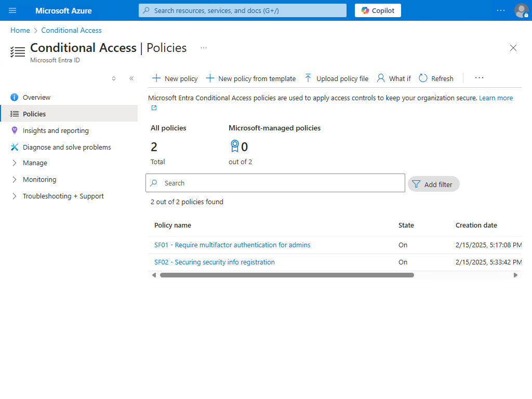Image resolution: width=532 pixels, height=399 pixels.
Task: Click the plus icon for New policy
Action: 156,78
